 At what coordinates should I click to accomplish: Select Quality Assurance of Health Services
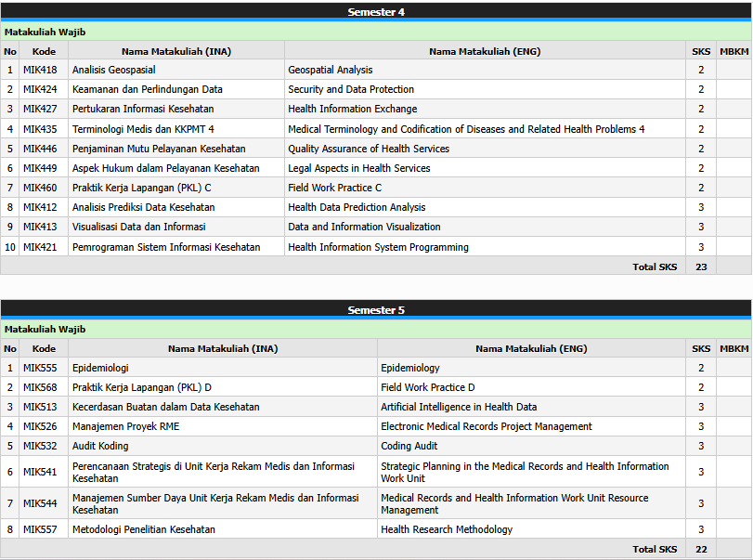pos(368,149)
